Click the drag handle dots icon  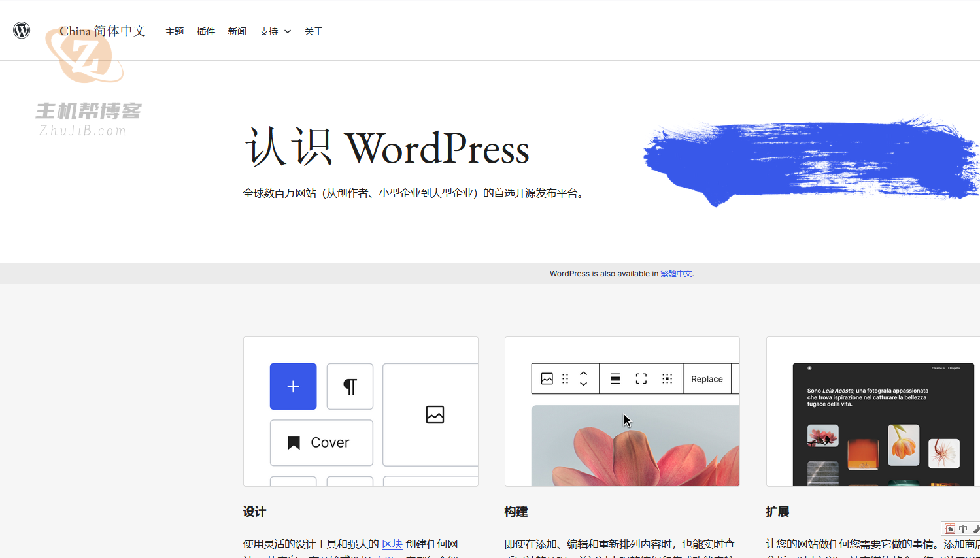click(x=566, y=379)
